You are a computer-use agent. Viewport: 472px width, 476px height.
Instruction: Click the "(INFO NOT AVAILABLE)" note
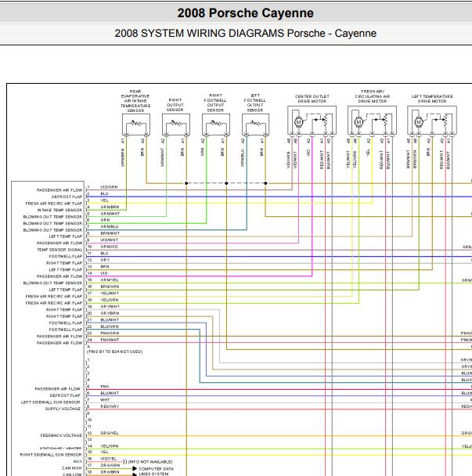pyautogui.click(x=150, y=462)
